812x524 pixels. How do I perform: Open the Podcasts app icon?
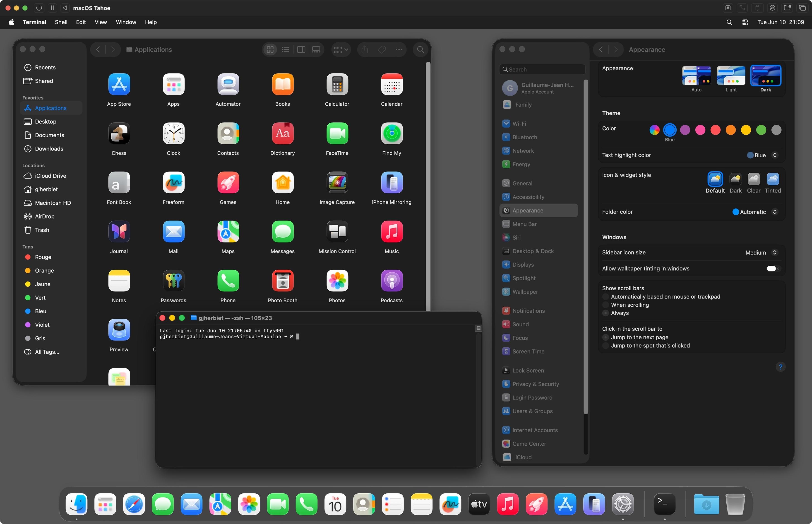(x=392, y=281)
